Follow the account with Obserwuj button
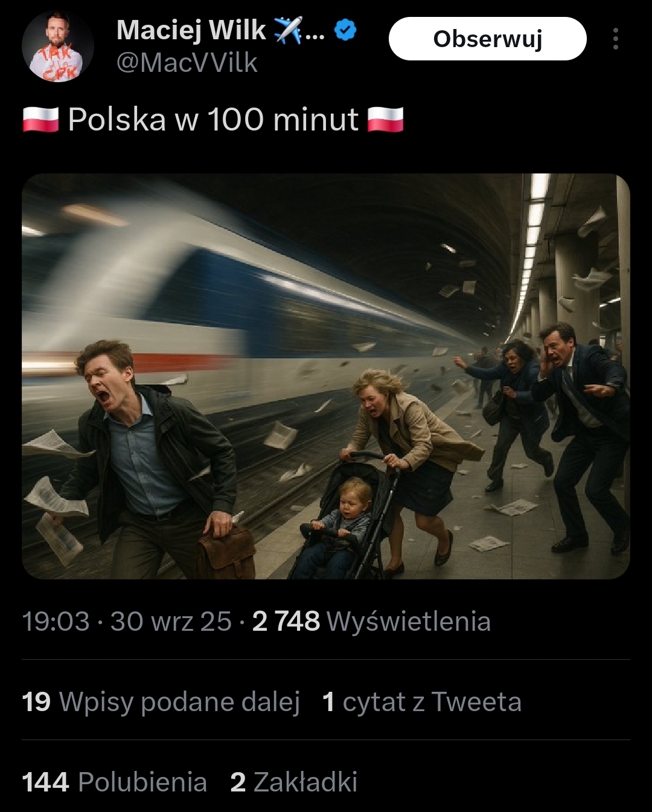This screenshot has width=652, height=812. (488, 39)
